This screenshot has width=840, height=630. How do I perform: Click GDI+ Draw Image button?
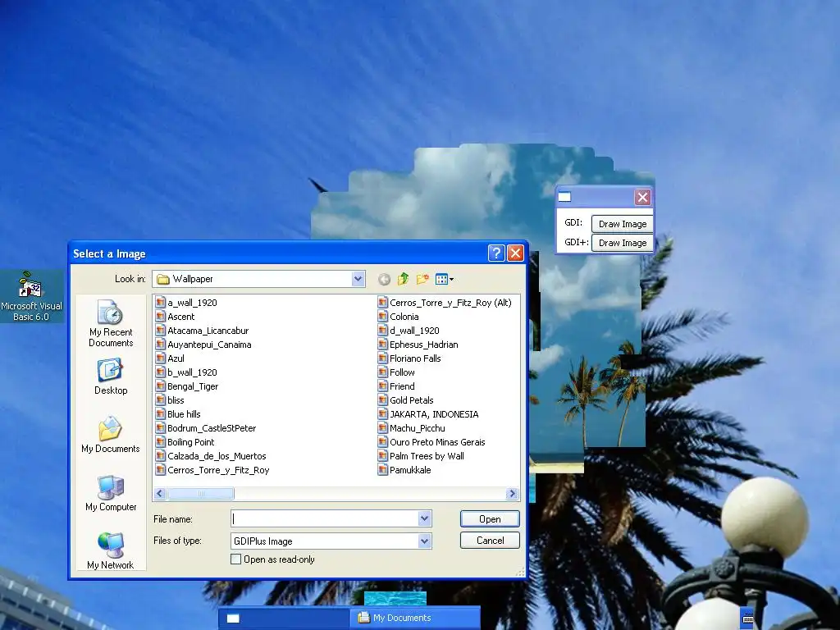[x=622, y=243]
